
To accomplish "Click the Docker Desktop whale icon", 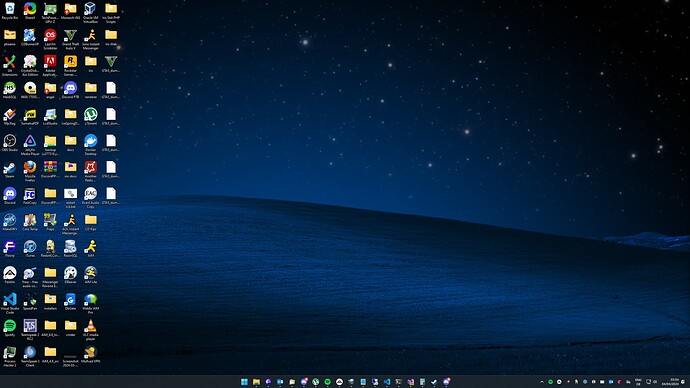I will [91, 144].
